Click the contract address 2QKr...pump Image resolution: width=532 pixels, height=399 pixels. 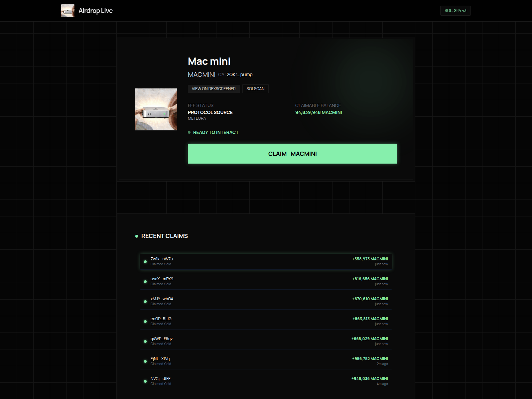tap(239, 74)
